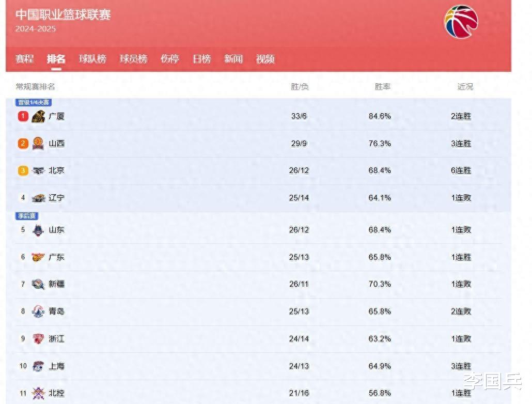Click the 21/16 record for 北控
Screen dimensions: 532x404
pyautogui.click(x=299, y=393)
